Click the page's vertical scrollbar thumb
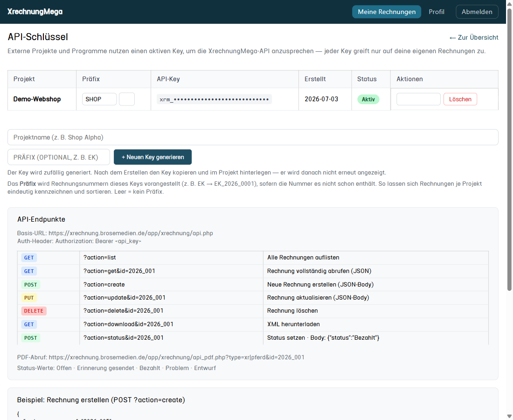 tap(509, 149)
